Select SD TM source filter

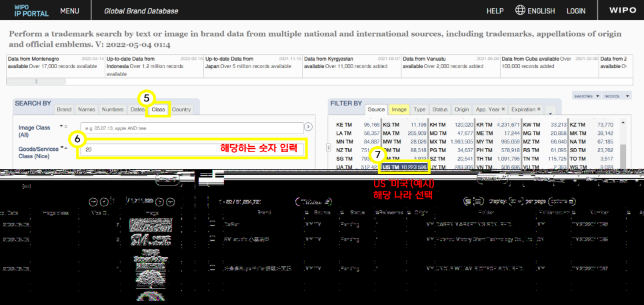591,150
